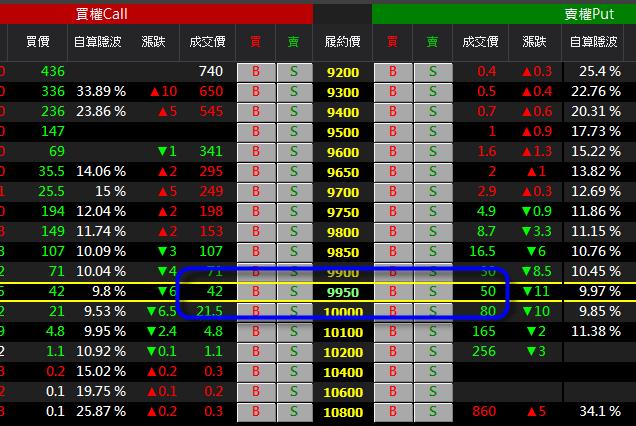This screenshot has width=636, height=426.
Task: Click the Put last price 256
Action: coord(484,351)
